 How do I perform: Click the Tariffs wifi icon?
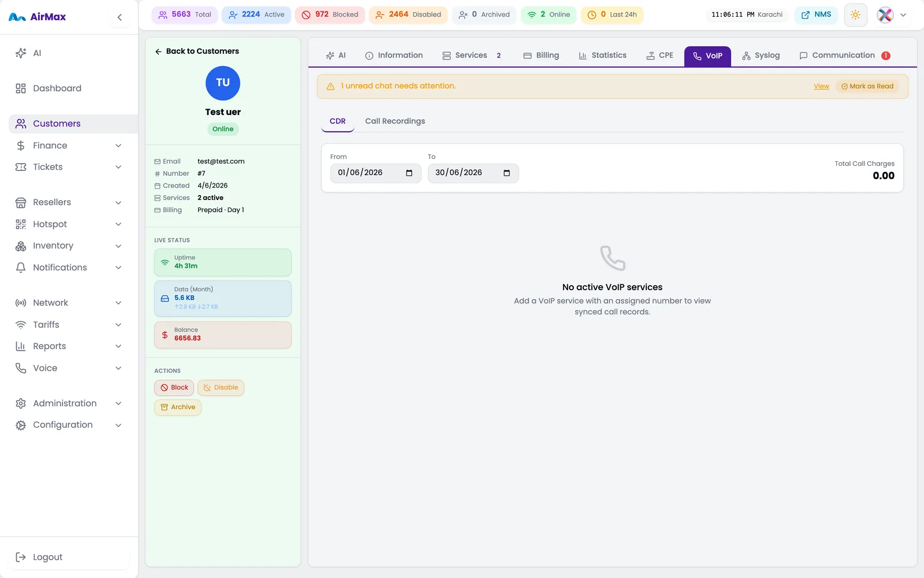[21, 325]
